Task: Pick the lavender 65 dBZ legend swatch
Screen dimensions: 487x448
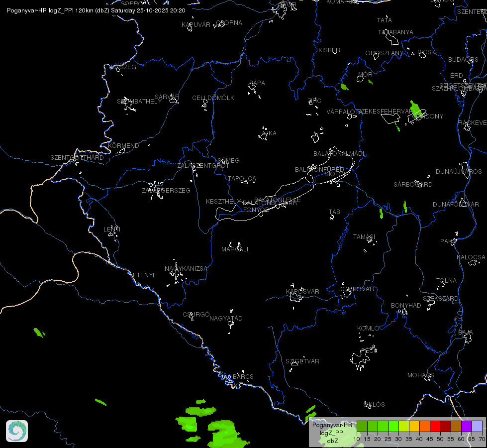Action: (477, 427)
